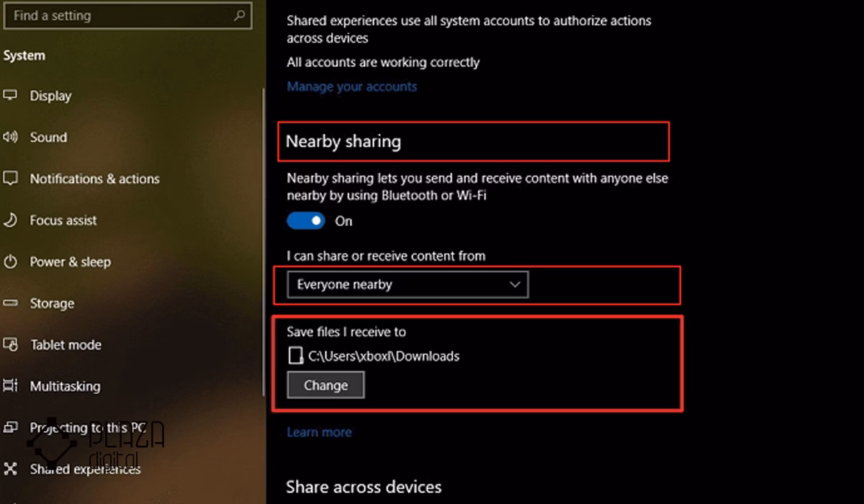Click the All accounts are working correctly text
The image size is (864, 504).
(383, 62)
